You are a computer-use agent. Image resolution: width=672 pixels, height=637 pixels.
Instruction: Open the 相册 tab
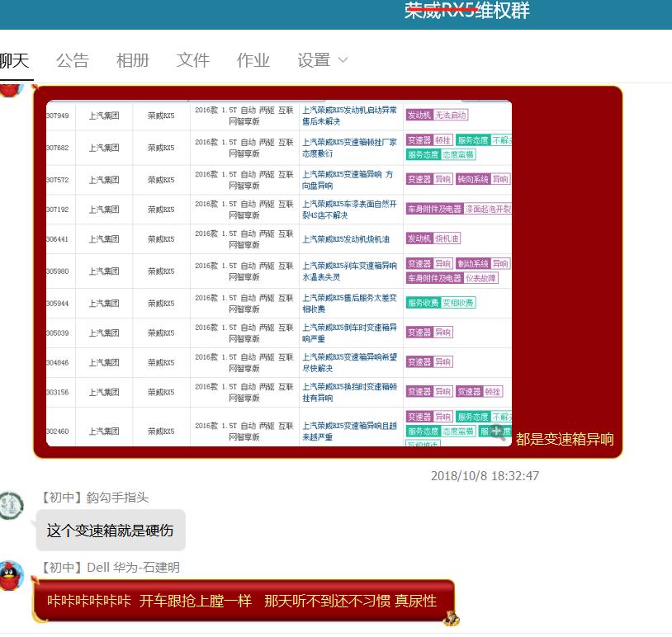(133, 59)
